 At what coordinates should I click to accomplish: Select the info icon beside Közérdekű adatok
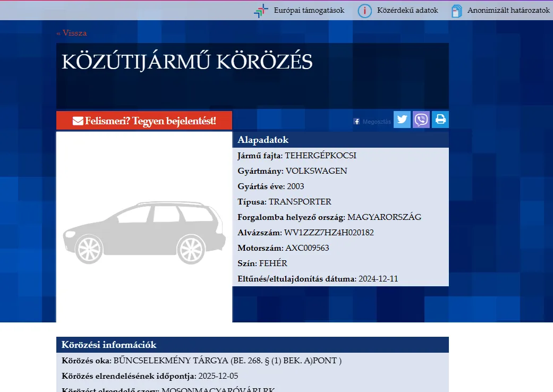pyautogui.click(x=364, y=10)
